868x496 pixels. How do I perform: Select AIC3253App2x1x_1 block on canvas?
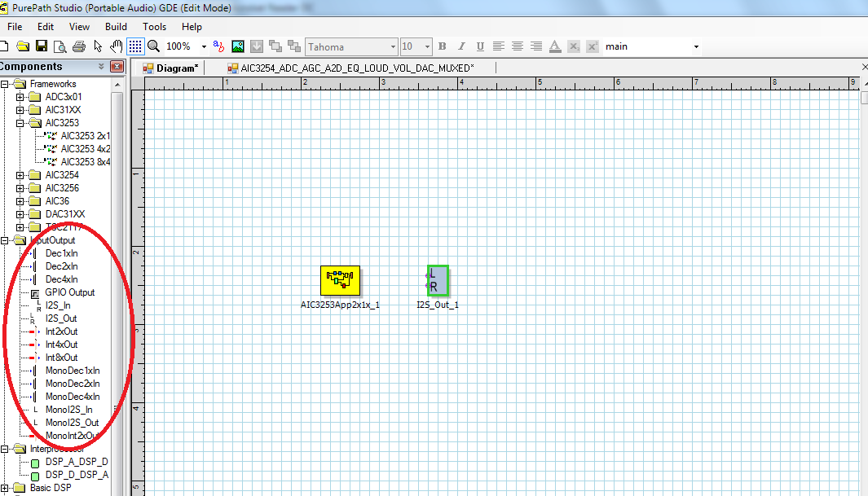[x=340, y=281]
